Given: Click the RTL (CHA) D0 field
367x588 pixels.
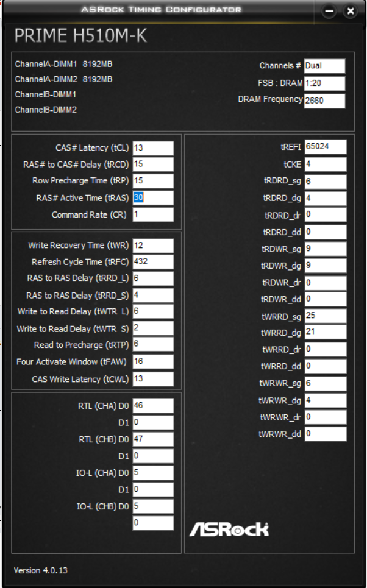Looking at the screenshot, I should (x=153, y=406).
